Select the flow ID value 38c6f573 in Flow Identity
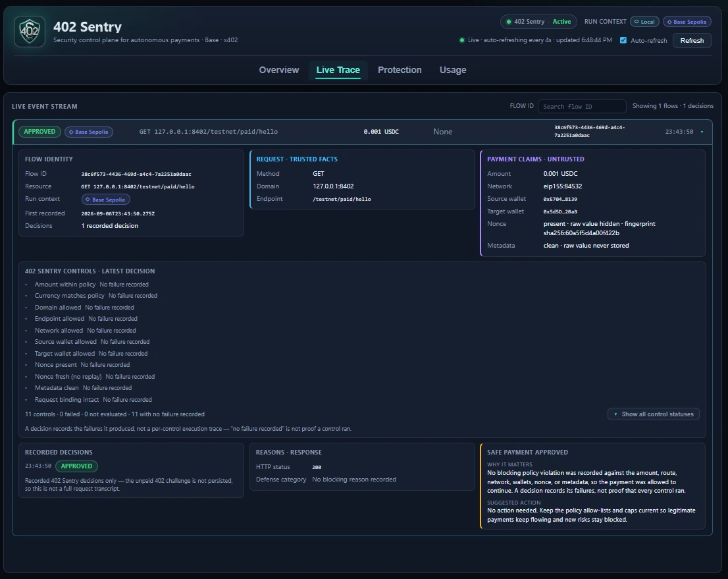The height and width of the screenshot is (579, 728). (136, 175)
